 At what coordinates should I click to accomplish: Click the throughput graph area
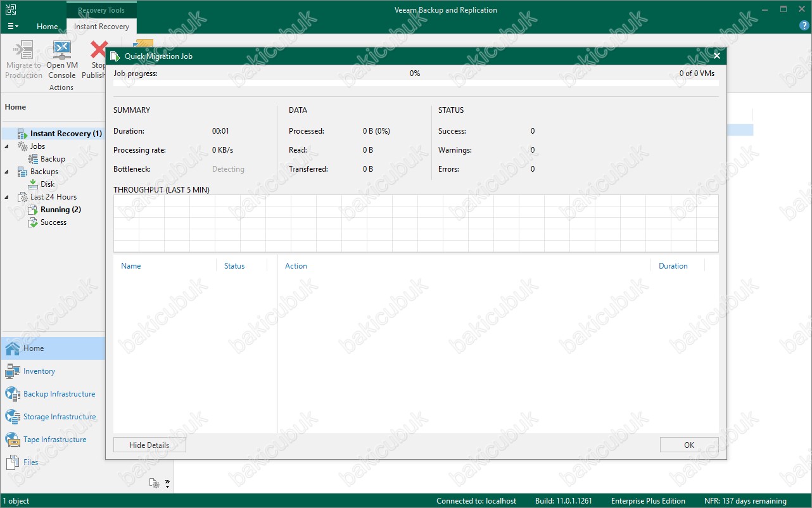click(x=416, y=224)
